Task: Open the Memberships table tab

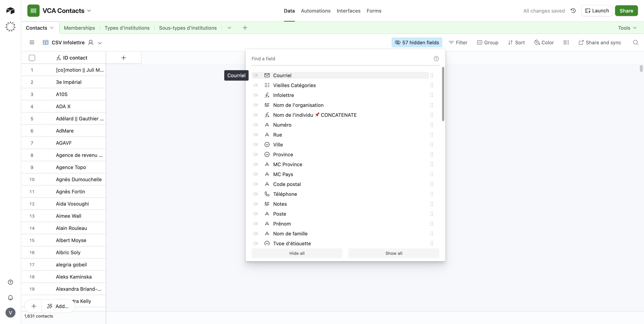Action: click(x=79, y=28)
